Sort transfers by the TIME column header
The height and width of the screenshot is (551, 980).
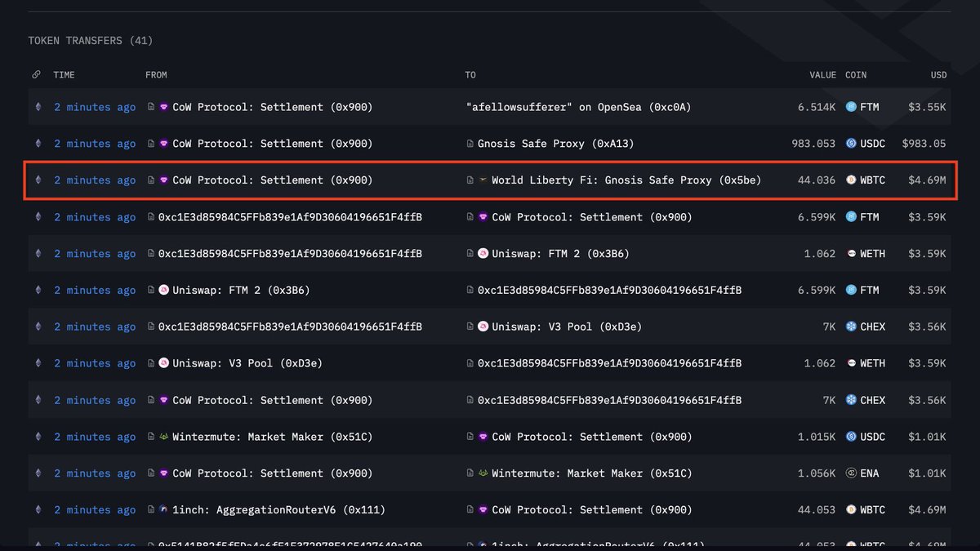point(65,74)
